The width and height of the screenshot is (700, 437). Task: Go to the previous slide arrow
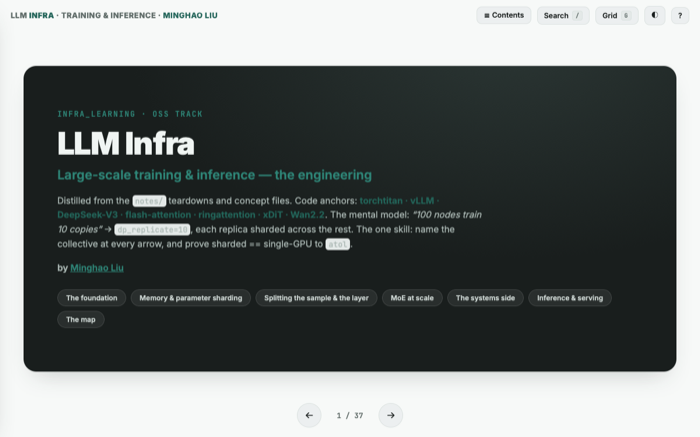(309, 415)
